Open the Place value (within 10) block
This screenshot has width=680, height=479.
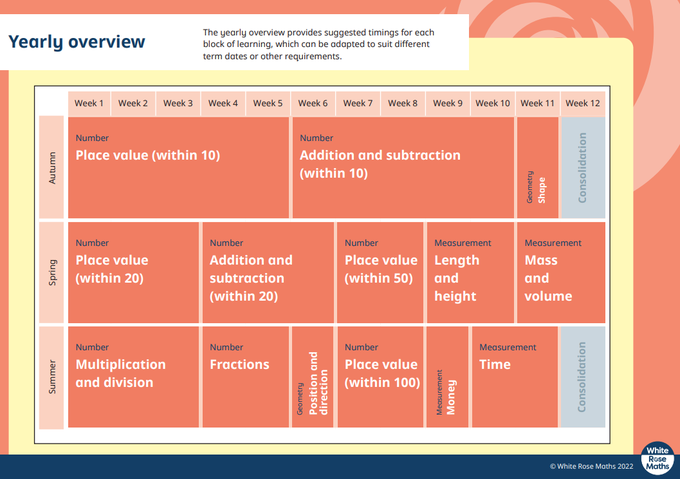pos(178,167)
